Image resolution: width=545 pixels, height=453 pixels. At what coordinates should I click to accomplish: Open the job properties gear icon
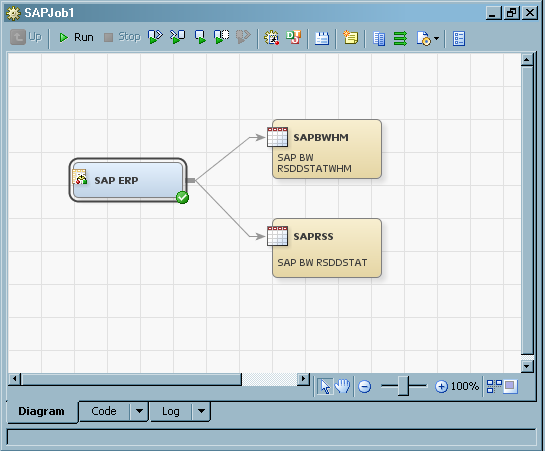(x=271, y=38)
